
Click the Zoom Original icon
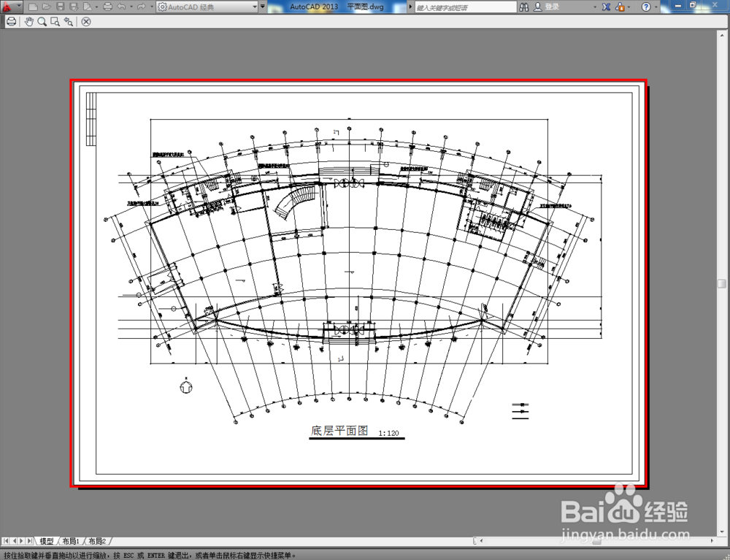[x=69, y=21]
